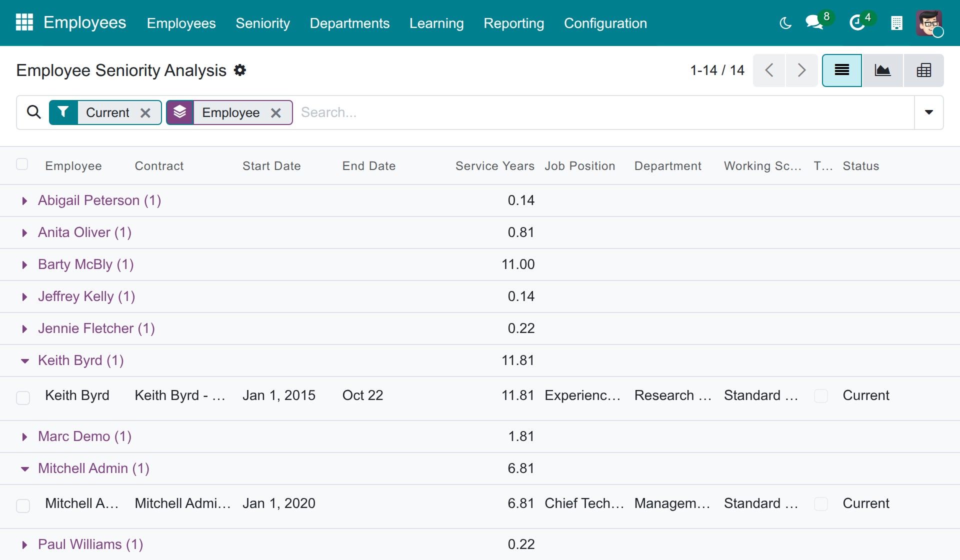Tick the select-all header checkbox
Screen dimensions: 960x560
pyautogui.click(x=22, y=164)
